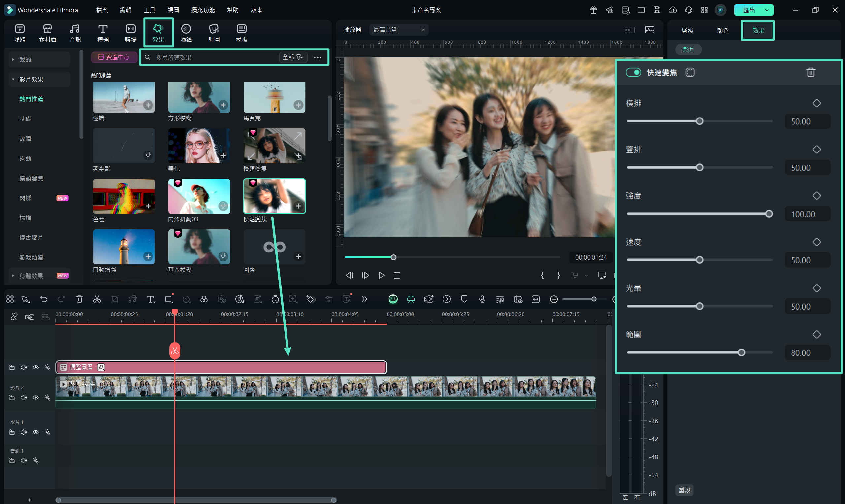This screenshot has height=504, width=845.
Task: Open the 全部 filter dropdown
Action: click(x=293, y=57)
